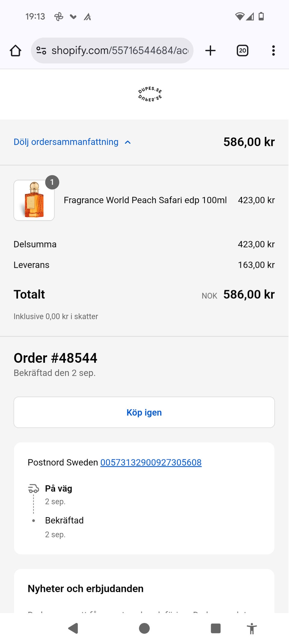Tap the accessibility shortcut icon
This screenshot has height=644, width=289.
(252, 629)
